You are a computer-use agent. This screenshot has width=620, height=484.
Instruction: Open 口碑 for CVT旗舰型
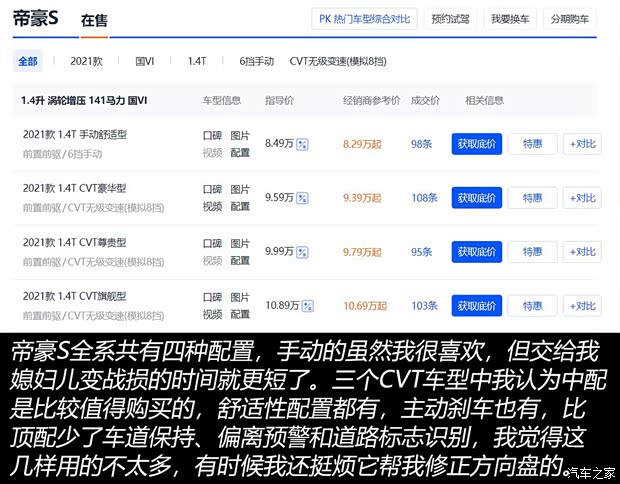[x=212, y=297]
